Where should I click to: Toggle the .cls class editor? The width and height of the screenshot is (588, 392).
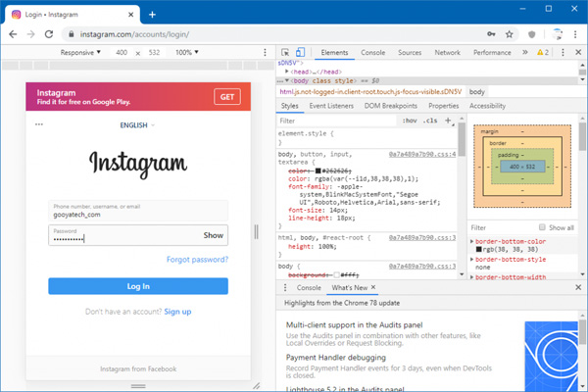[x=430, y=121]
